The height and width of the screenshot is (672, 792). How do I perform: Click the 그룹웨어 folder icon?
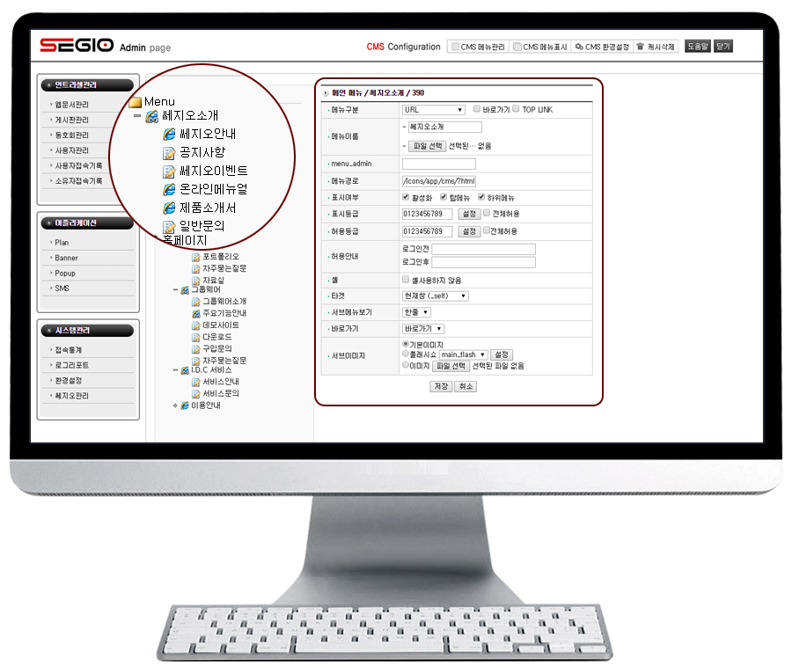[185, 289]
